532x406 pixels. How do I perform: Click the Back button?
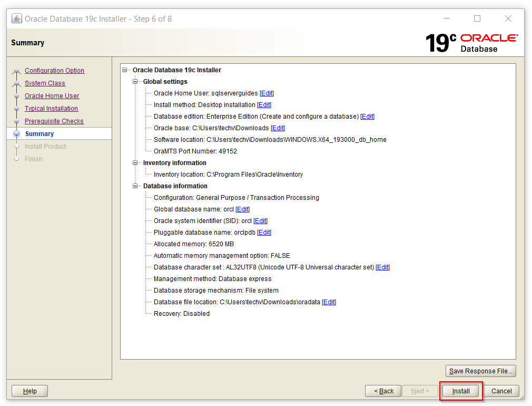coord(383,391)
